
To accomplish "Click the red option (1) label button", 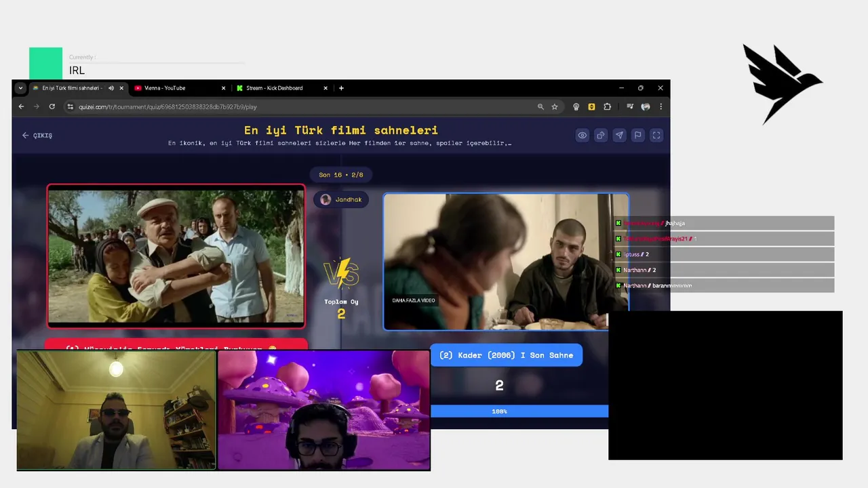I will point(176,344).
